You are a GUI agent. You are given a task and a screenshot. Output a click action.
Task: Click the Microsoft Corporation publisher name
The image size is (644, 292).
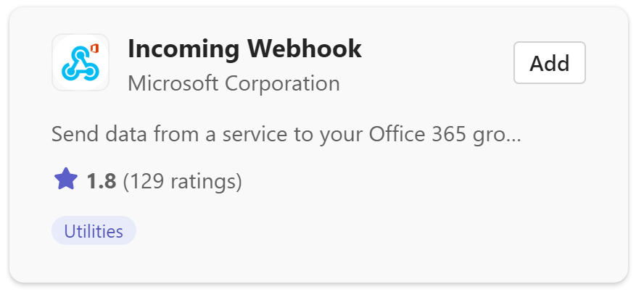pyautogui.click(x=234, y=83)
